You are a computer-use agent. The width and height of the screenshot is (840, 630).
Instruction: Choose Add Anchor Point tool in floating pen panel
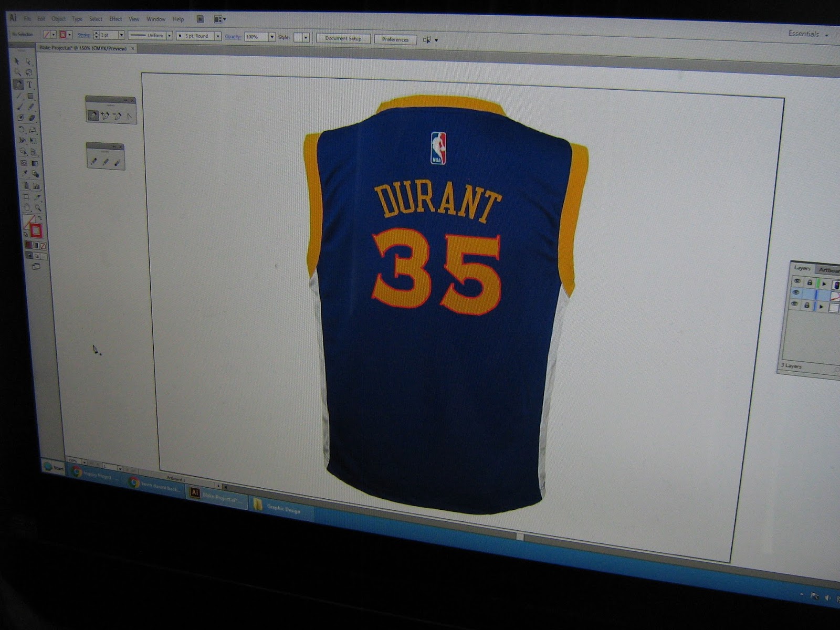tap(105, 116)
